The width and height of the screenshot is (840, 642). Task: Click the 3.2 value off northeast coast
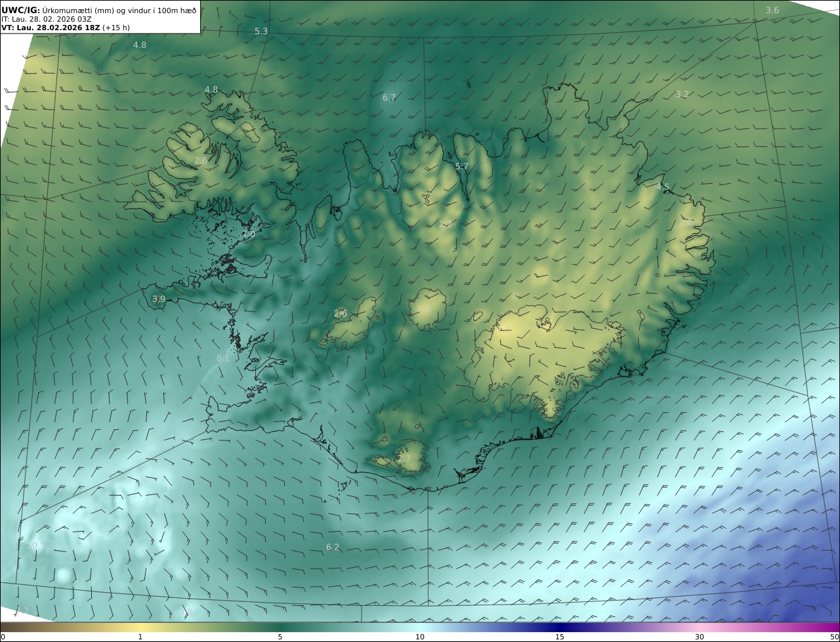coord(682,95)
